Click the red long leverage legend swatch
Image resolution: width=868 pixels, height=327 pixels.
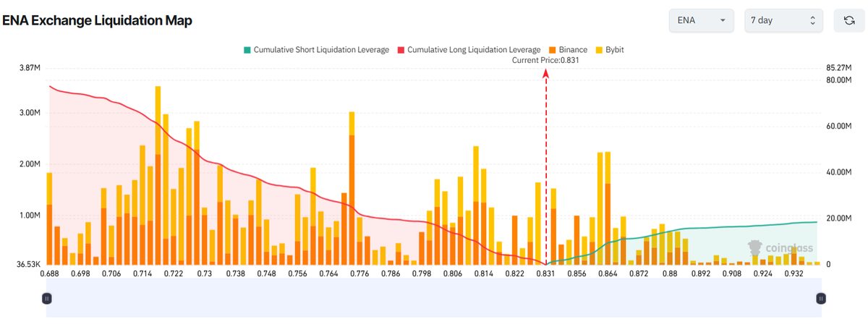click(x=400, y=50)
